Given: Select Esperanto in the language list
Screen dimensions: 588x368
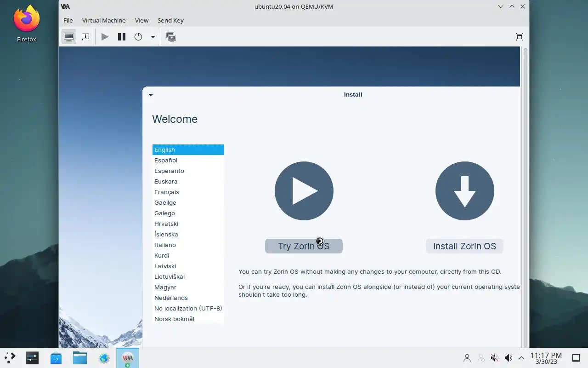Looking at the screenshot, I should click(188, 171).
